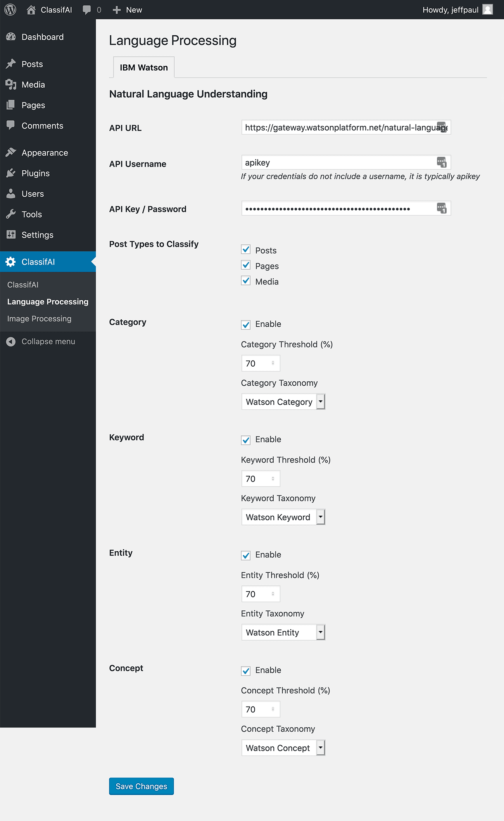Uncheck the Posts post type checkbox
The height and width of the screenshot is (821, 504).
pyautogui.click(x=246, y=249)
